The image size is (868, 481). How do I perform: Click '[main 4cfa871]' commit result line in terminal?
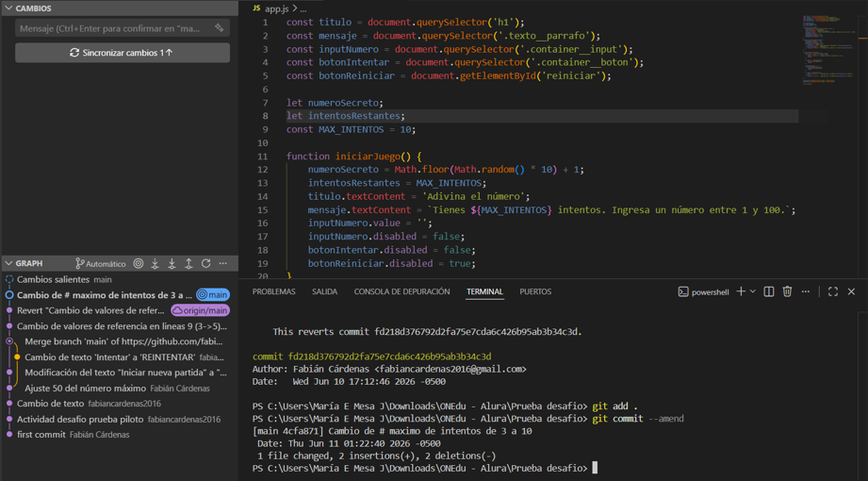pos(392,431)
